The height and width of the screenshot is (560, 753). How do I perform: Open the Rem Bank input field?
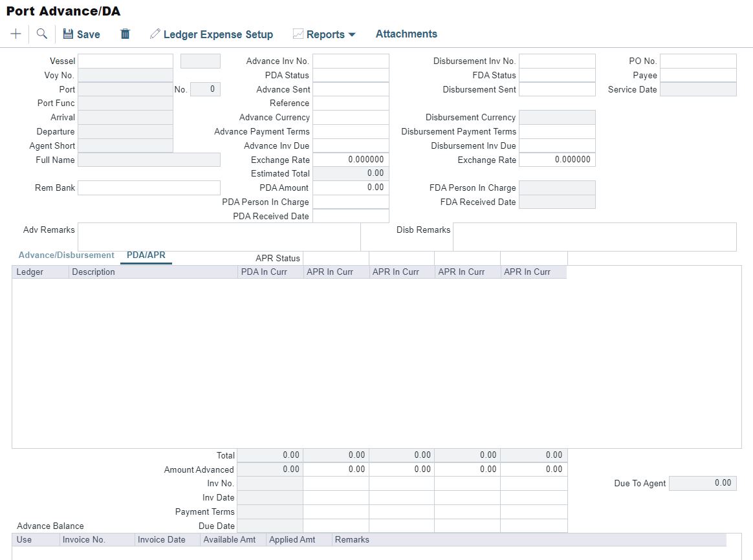point(149,188)
